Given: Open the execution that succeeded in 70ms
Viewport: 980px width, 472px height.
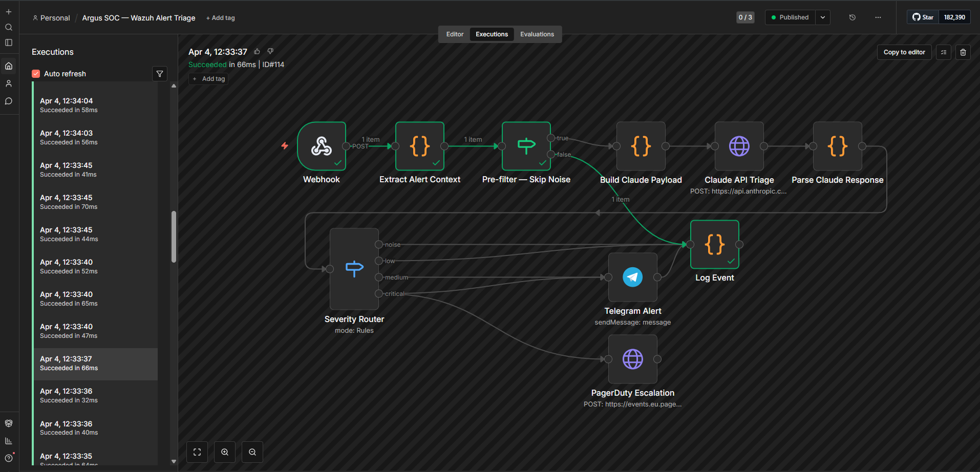Looking at the screenshot, I should click(96, 202).
